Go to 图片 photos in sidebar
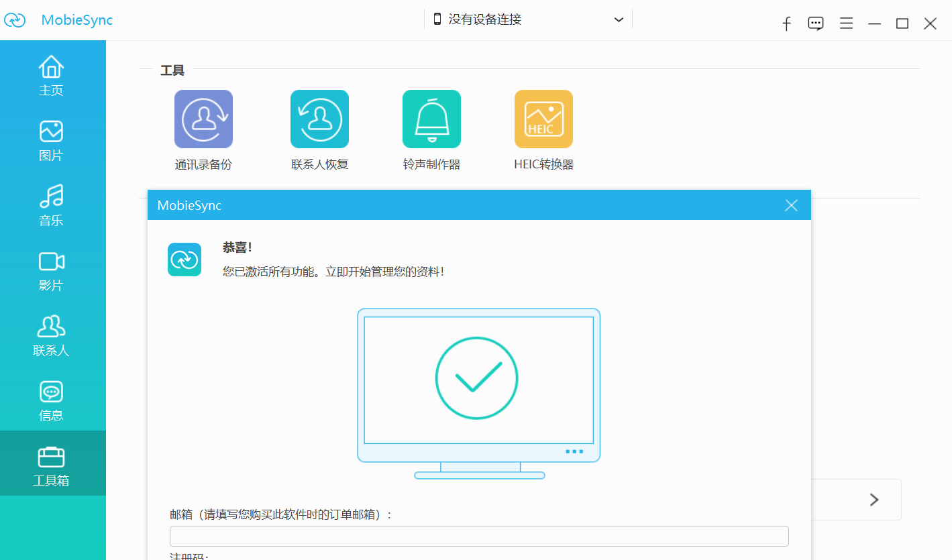 pyautogui.click(x=52, y=140)
